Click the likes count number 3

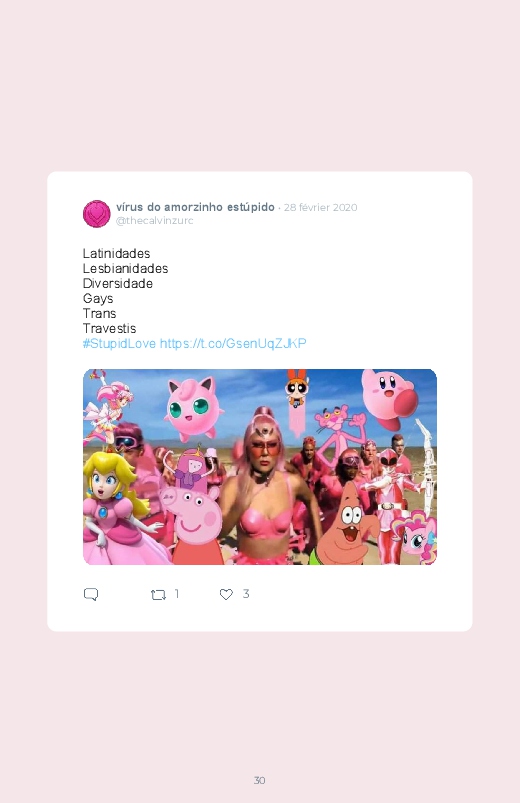tap(246, 594)
